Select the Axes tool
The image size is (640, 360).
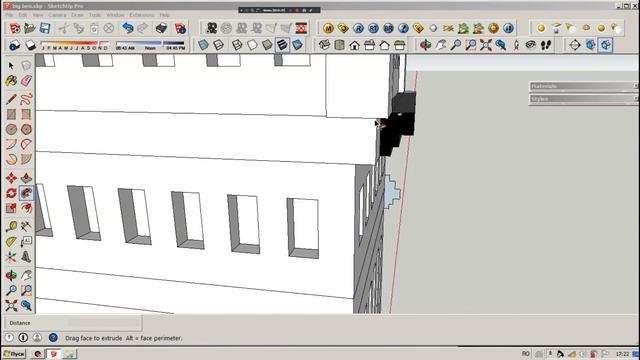(x=11, y=257)
